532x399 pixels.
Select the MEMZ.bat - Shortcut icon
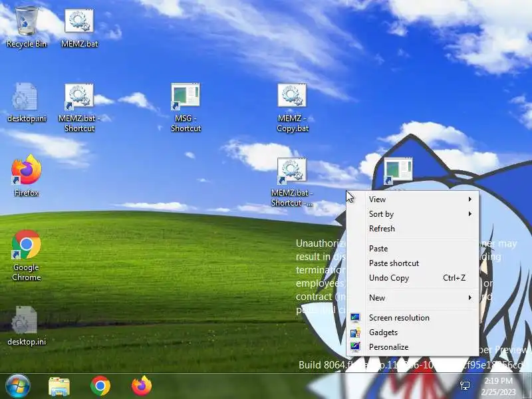pos(79,107)
